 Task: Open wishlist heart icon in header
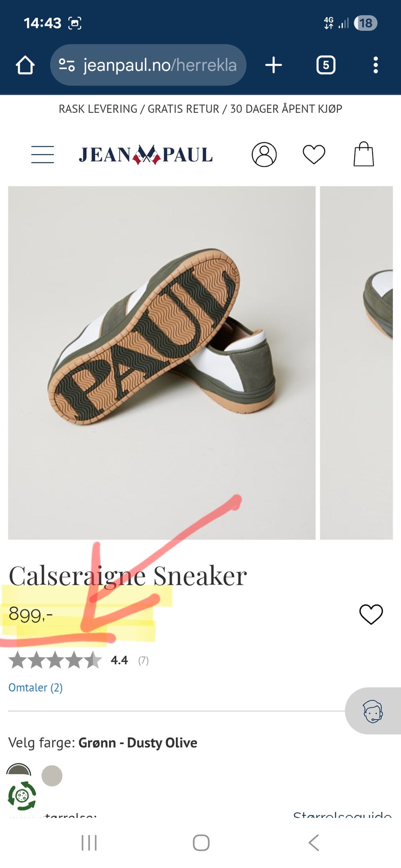[x=314, y=154]
